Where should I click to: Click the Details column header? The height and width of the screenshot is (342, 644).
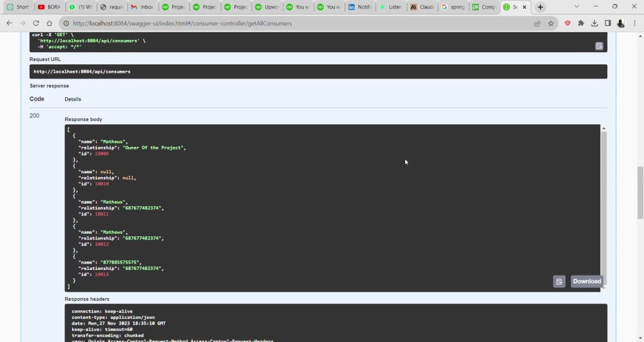pos(73,99)
